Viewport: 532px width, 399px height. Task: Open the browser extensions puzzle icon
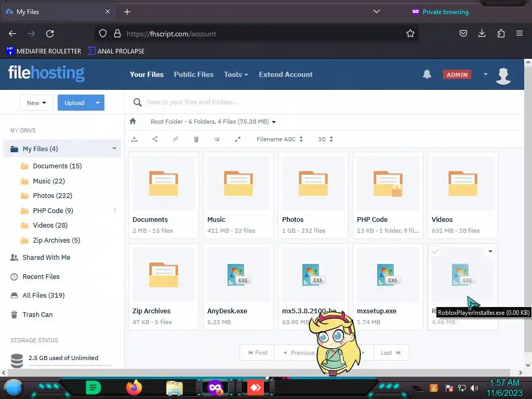(x=501, y=33)
